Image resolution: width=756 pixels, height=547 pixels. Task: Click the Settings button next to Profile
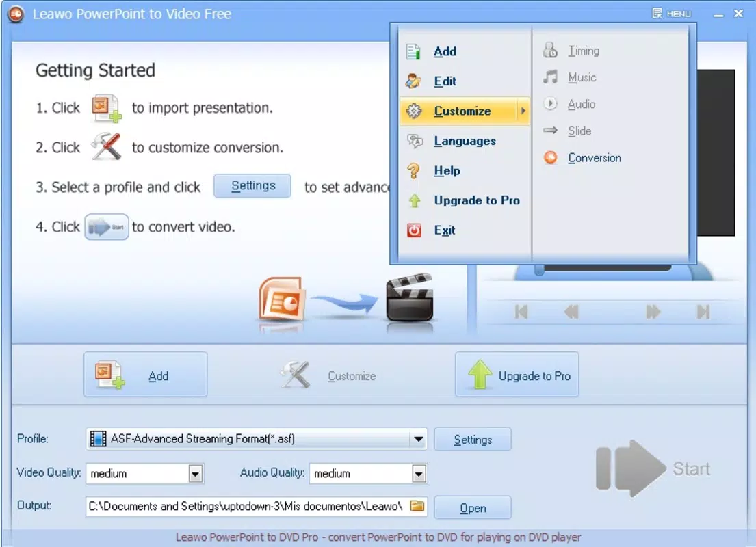pyautogui.click(x=473, y=440)
